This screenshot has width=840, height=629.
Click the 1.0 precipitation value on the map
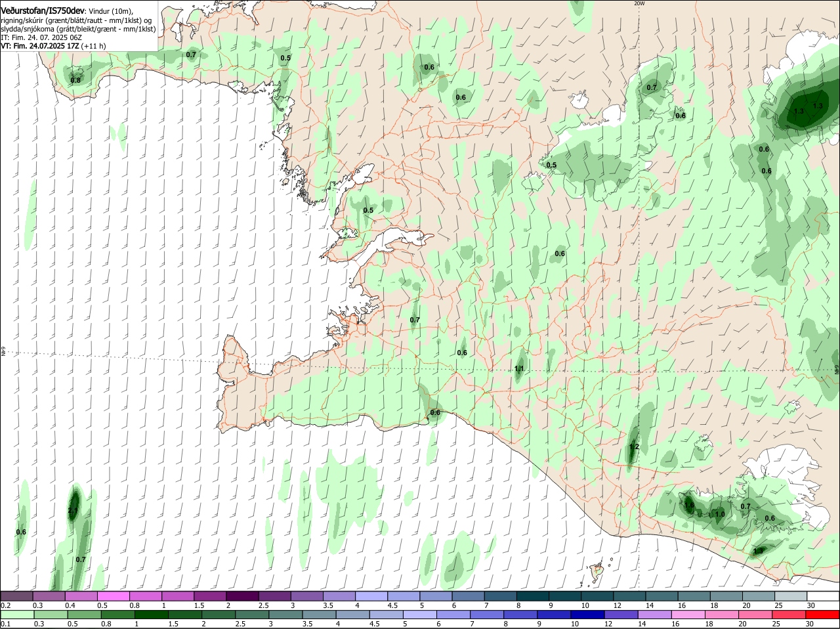coord(720,514)
